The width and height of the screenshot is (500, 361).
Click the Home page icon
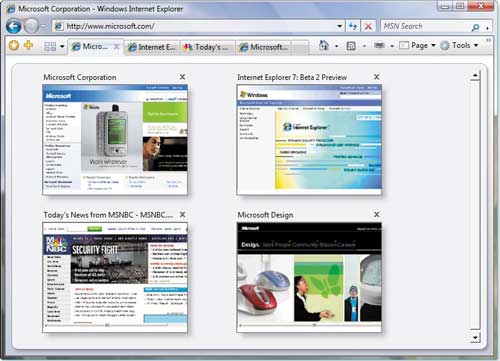324,45
